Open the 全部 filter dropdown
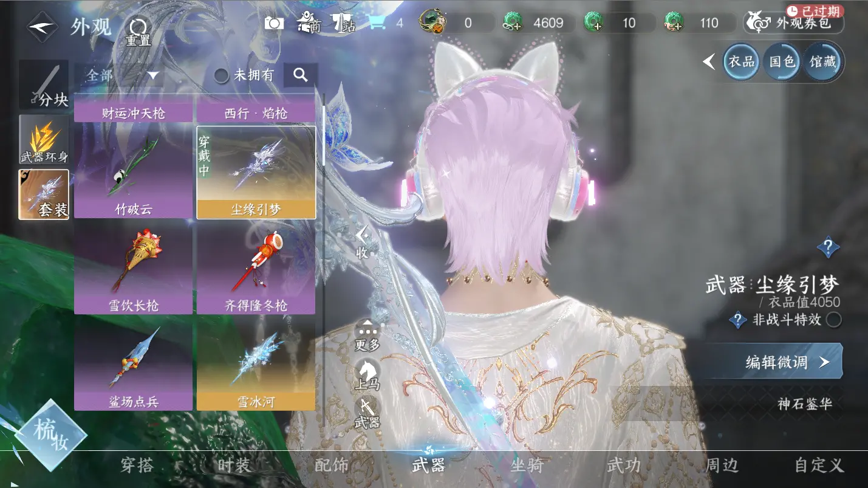The image size is (868, 488). [x=123, y=75]
